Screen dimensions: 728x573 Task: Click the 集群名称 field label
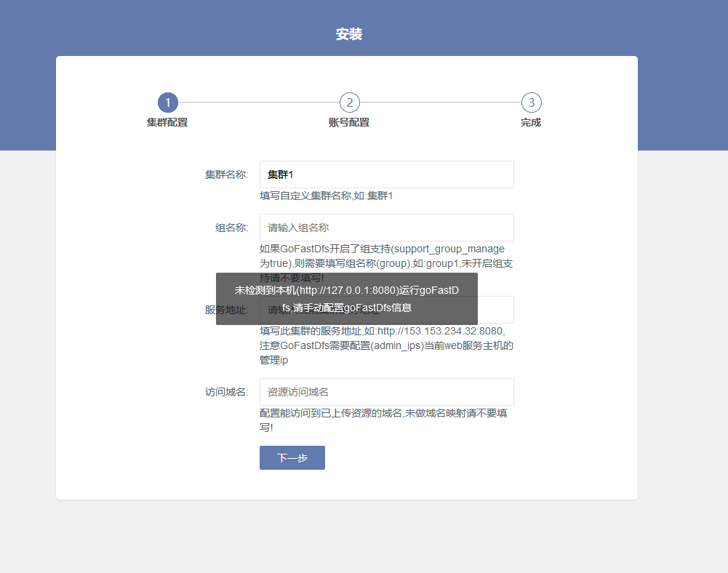click(x=227, y=175)
